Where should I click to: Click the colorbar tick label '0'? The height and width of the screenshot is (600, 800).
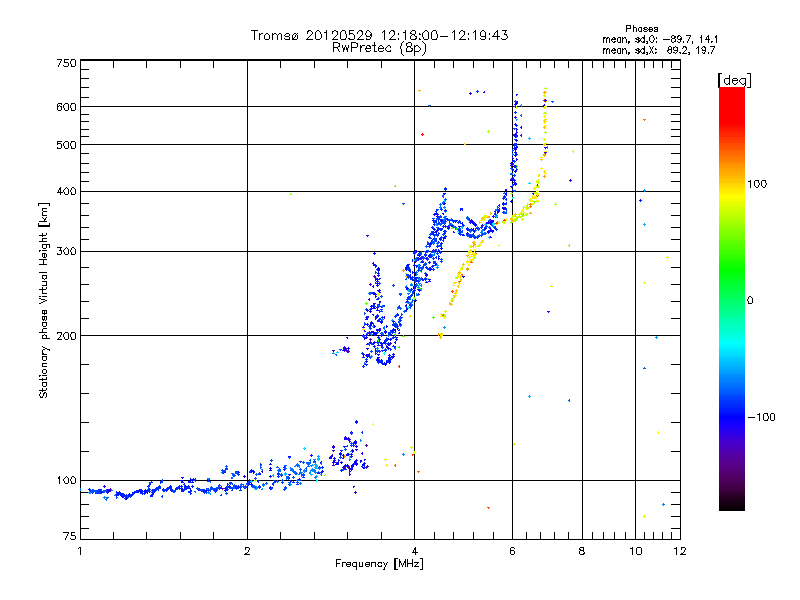click(x=750, y=301)
